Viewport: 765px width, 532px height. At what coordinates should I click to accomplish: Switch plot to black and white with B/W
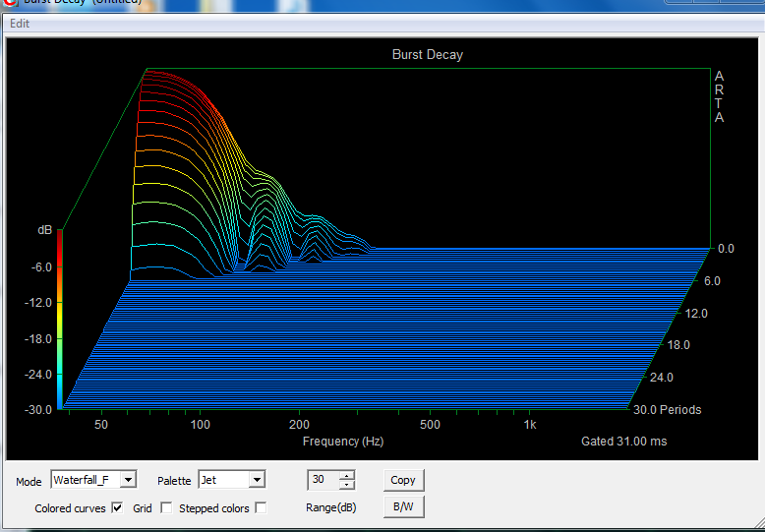(x=403, y=506)
